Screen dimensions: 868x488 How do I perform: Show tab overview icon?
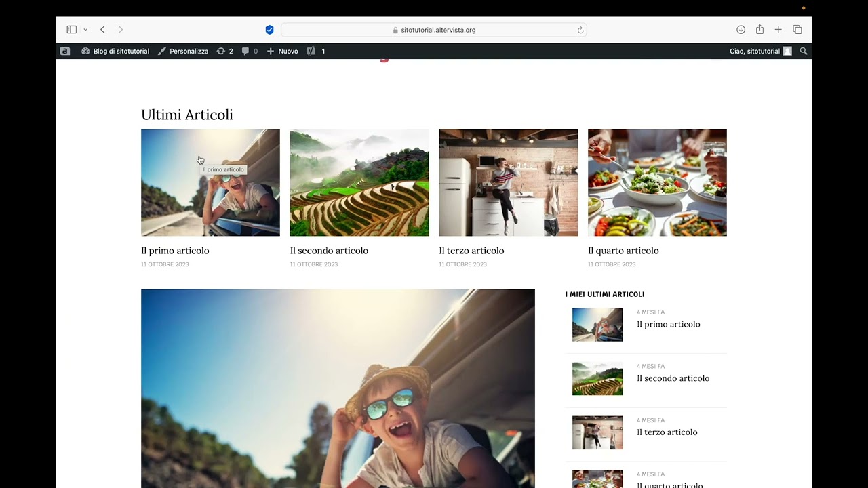[x=797, y=30]
